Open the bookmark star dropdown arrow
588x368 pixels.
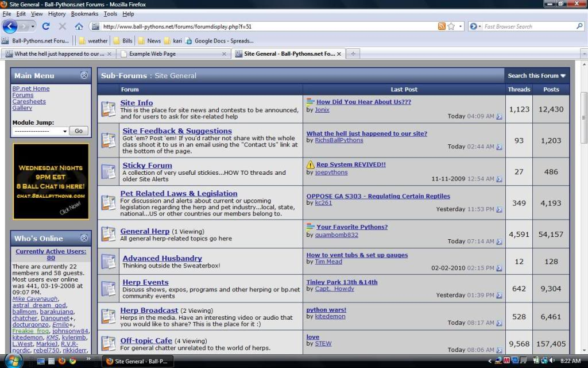pos(461,26)
